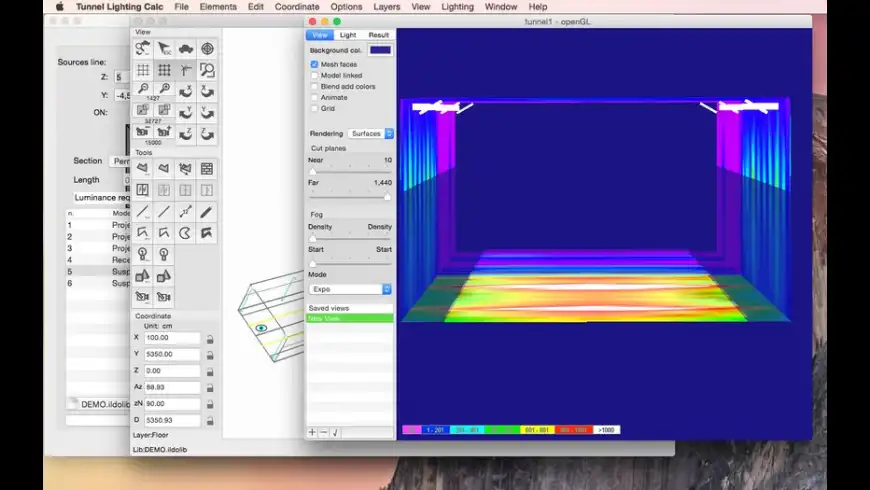Open the Elements menu

point(218,7)
